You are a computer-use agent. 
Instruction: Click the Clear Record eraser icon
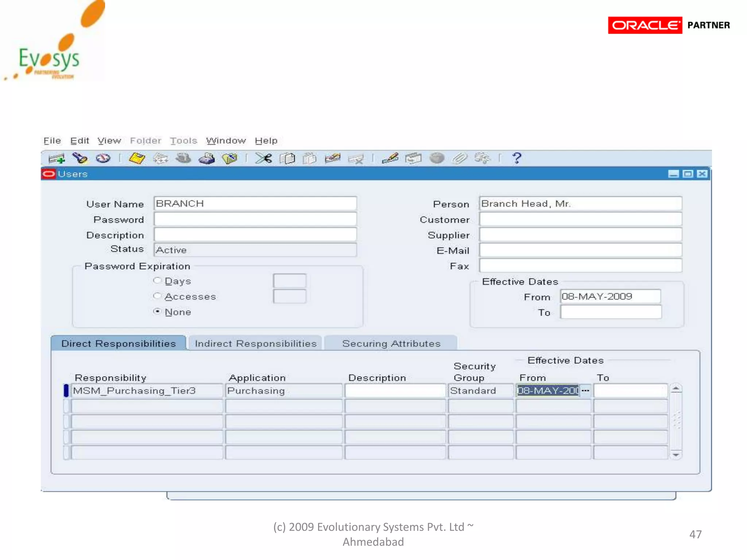coord(333,158)
